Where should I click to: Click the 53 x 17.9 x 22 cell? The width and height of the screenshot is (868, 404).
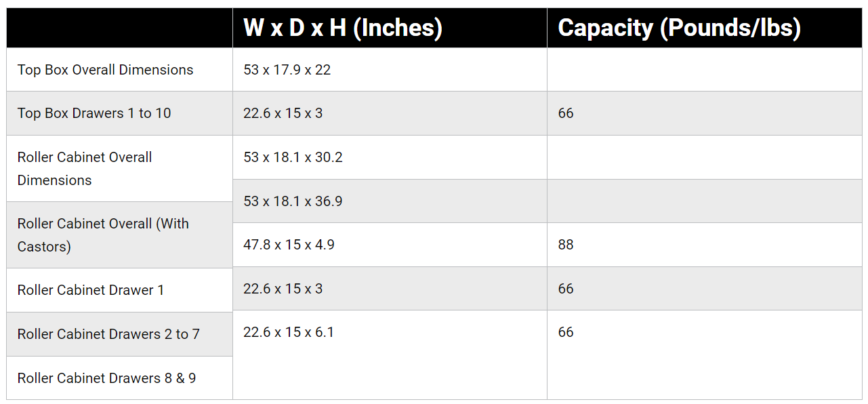pos(390,70)
